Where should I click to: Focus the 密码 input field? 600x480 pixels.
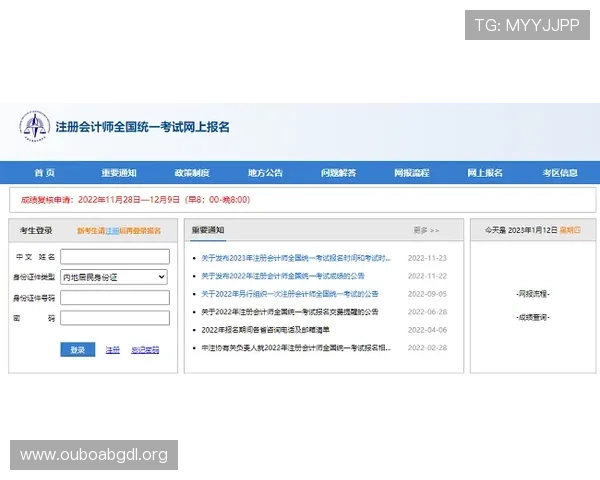[x=115, y=318]
